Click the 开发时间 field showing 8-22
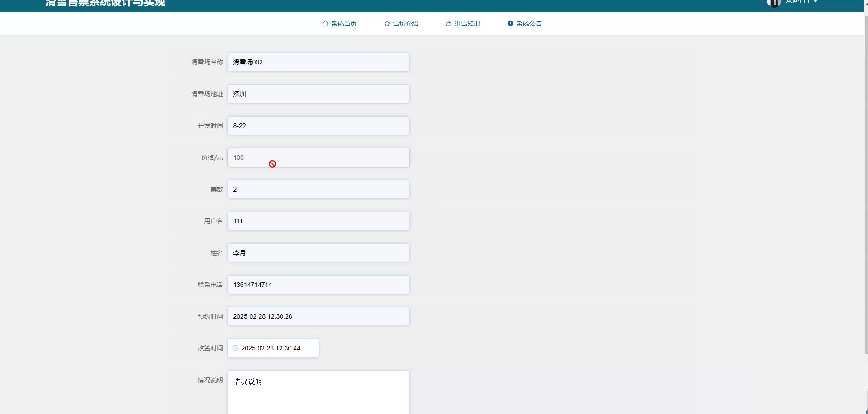Screen dimensions: 868x414 (x=319, y=126)
